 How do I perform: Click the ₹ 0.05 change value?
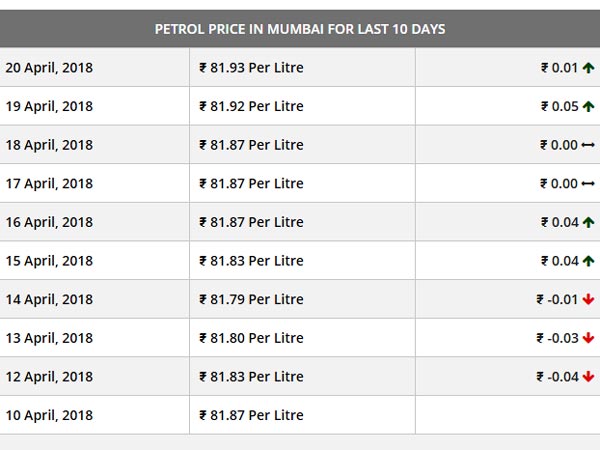pos(559,106)
